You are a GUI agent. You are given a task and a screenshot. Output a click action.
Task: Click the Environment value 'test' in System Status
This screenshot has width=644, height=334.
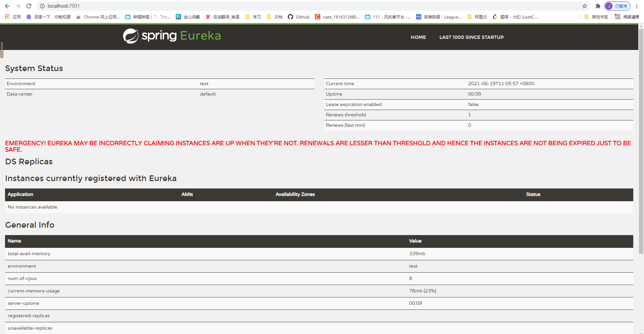tap(204, 83)
